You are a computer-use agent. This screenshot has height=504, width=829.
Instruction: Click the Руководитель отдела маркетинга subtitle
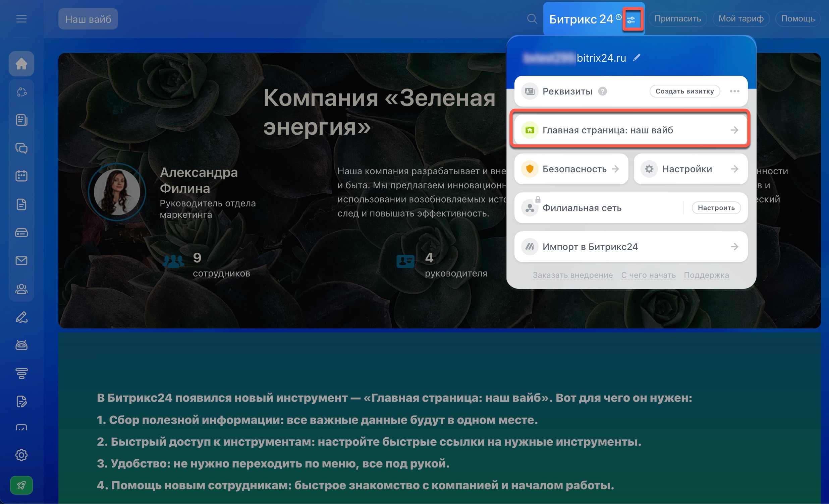tap(208, 209)
